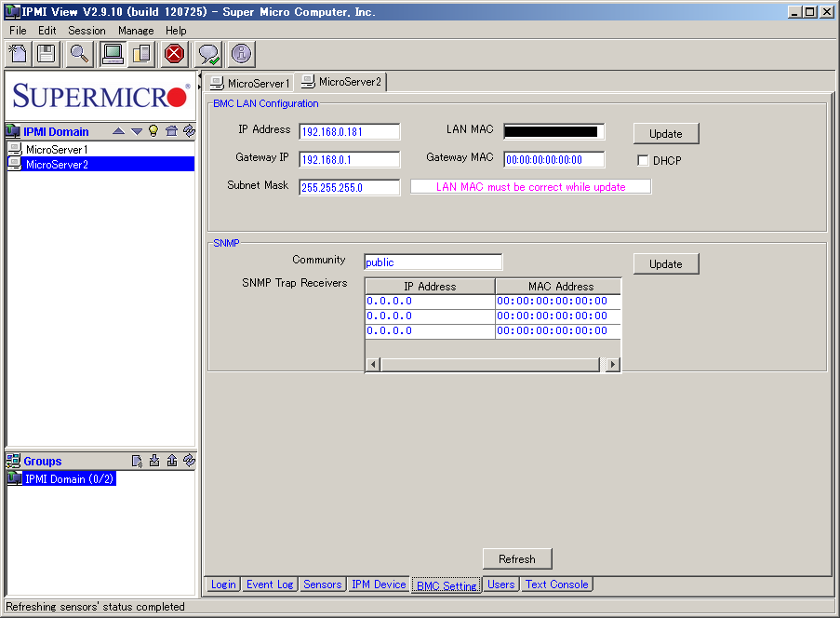Click the upload-arrow tray icon in Groups header
840x618 pixels.
[x=172, y=461]
